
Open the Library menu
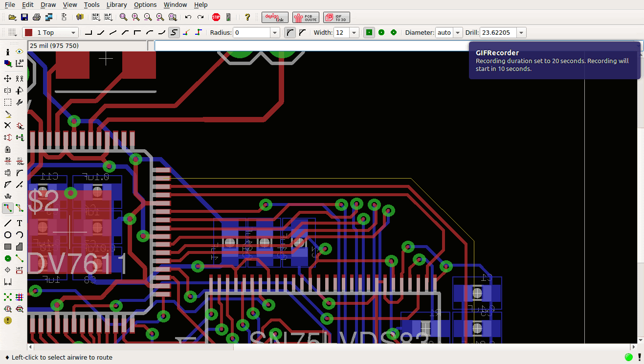[116, 5]
